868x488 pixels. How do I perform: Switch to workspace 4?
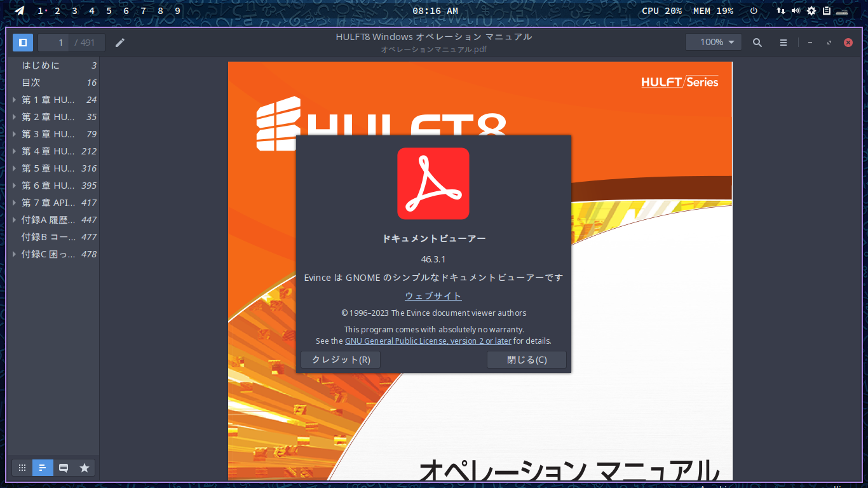point(92,11)
